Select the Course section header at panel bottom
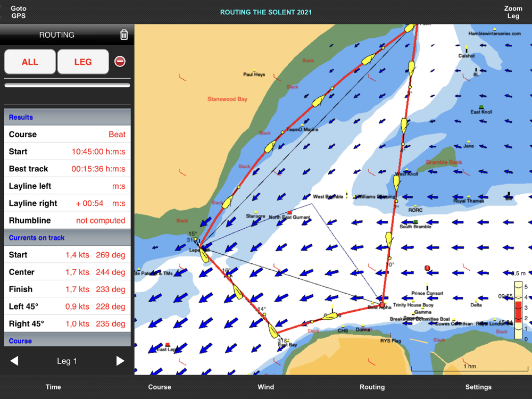The image size is (532, 399). coord(67,340)
